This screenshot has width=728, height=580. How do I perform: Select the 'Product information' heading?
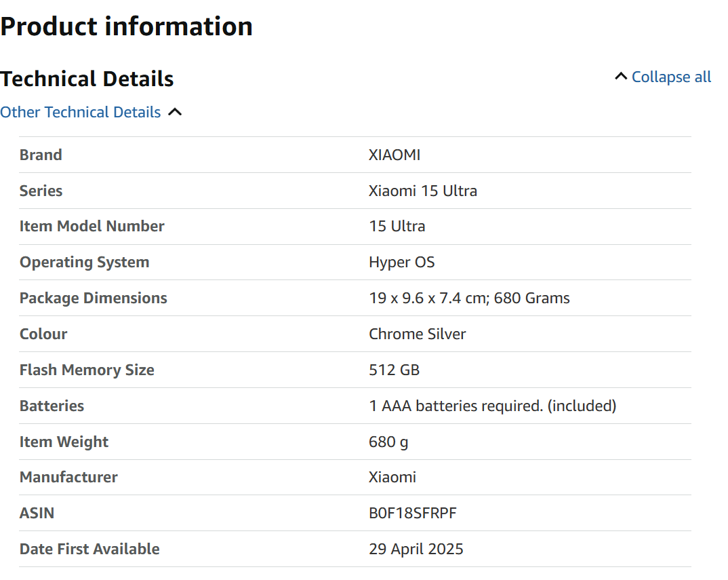(127, 26)
